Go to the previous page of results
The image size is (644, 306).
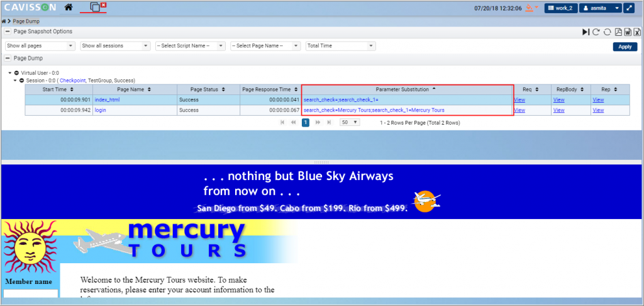click(x=293, y=123)
